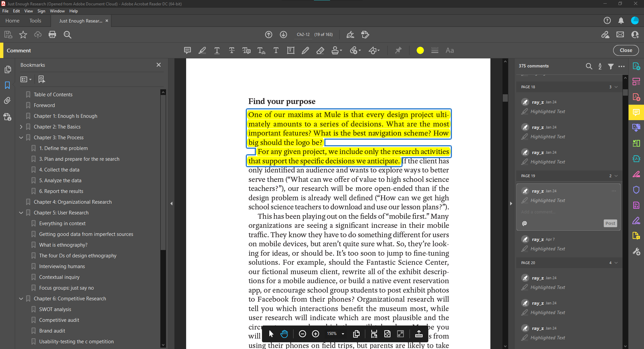Select the eraser tool
Image resolution: width=644 pixels, height=349 pixels.
click(320, 50)
